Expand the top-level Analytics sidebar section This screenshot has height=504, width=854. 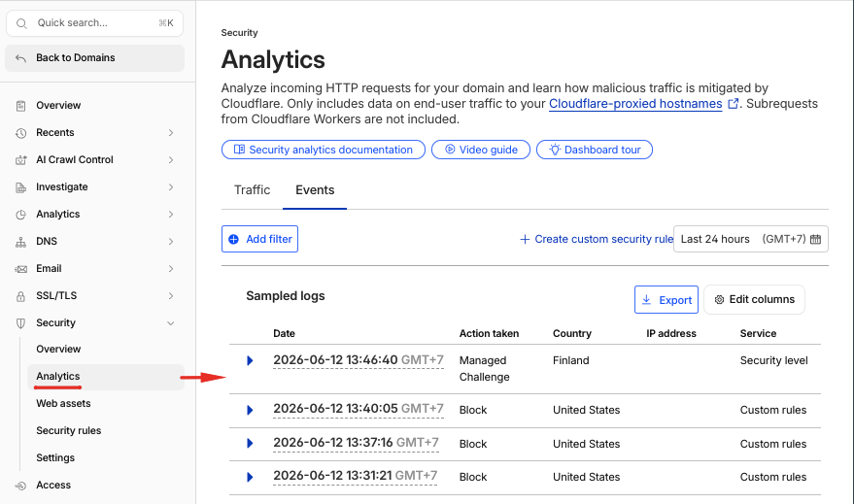click(171, 215)
